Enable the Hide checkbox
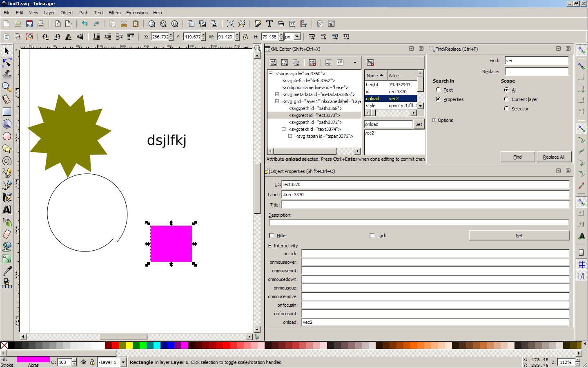 [272, 236]
